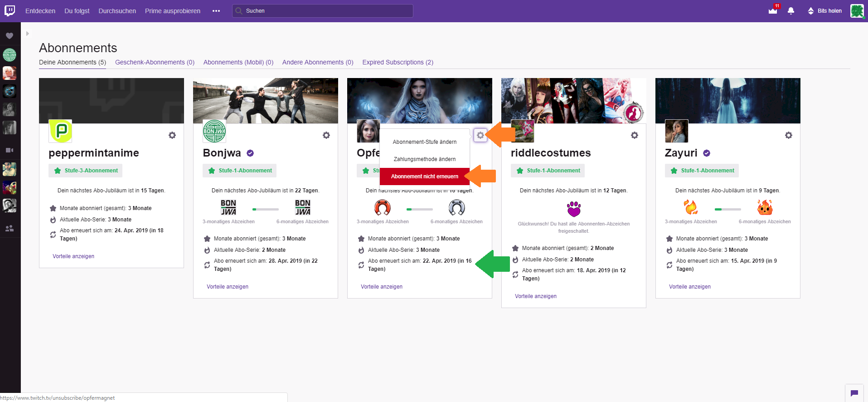Toggle the highlighted gear on Opfermagnet card
The height and width of the screenshot is (402, 868).
(x=480, y=135)
